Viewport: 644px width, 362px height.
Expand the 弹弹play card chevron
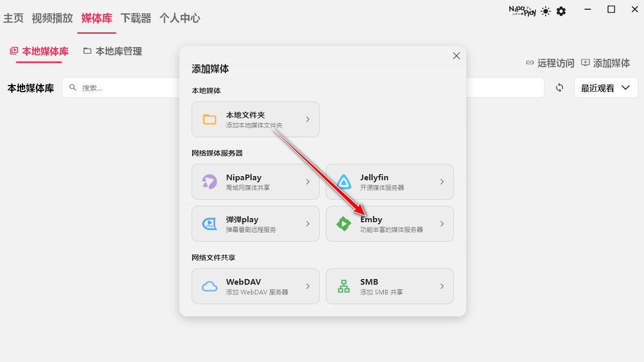pyautogui.click(x=308, y=224)
